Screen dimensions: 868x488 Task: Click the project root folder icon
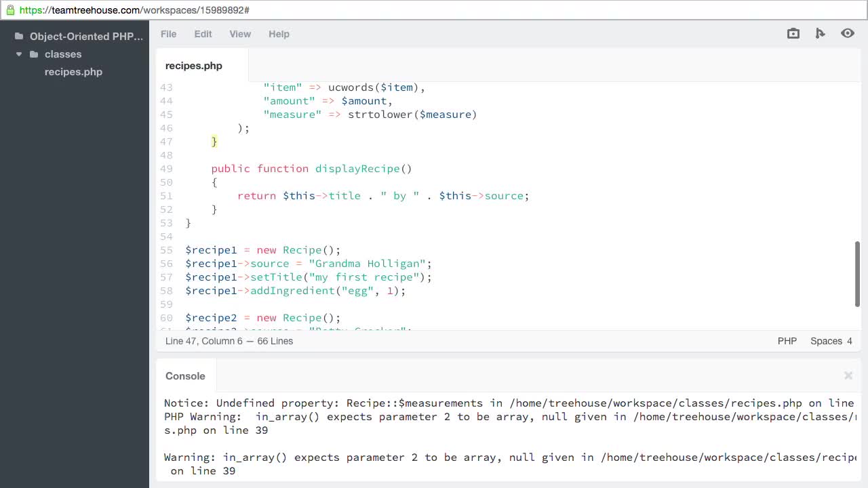19,37
